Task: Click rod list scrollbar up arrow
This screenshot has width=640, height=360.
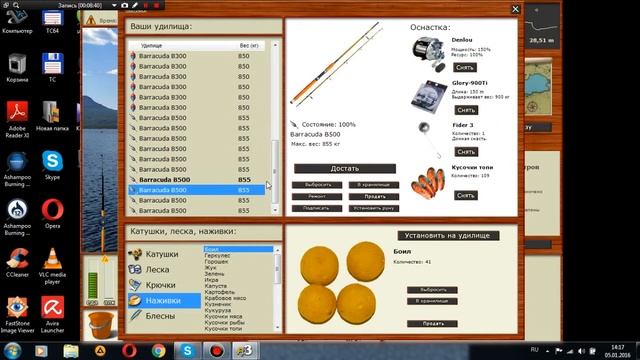Action: point(275,45)
